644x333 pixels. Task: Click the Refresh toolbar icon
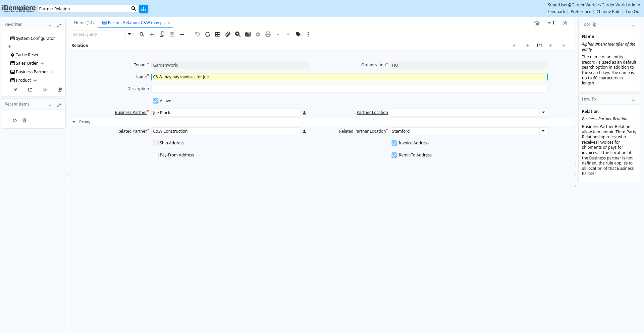[x=208, y=34]
